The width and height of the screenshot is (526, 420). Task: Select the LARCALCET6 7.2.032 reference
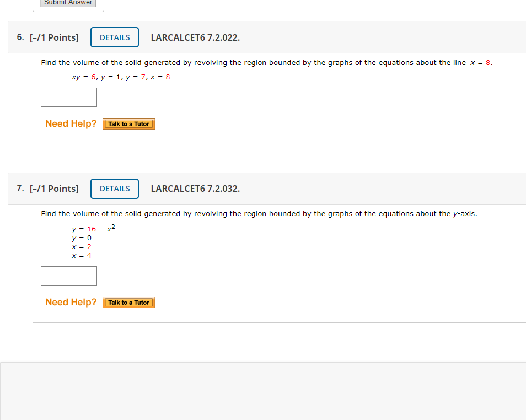(x=195, y=189)
